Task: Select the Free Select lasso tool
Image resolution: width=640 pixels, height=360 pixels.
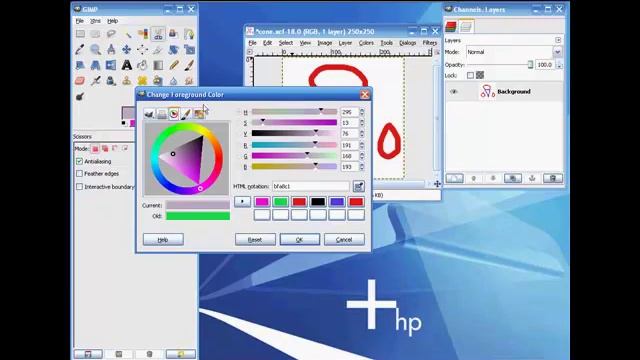Action: click(111, 34)
